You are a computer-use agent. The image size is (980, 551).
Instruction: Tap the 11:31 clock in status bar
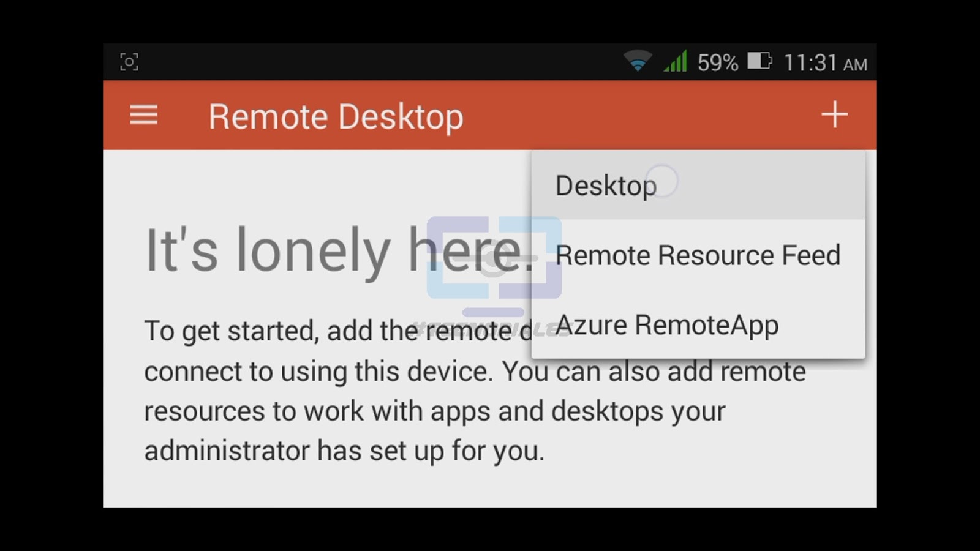[x=810, y=62]
